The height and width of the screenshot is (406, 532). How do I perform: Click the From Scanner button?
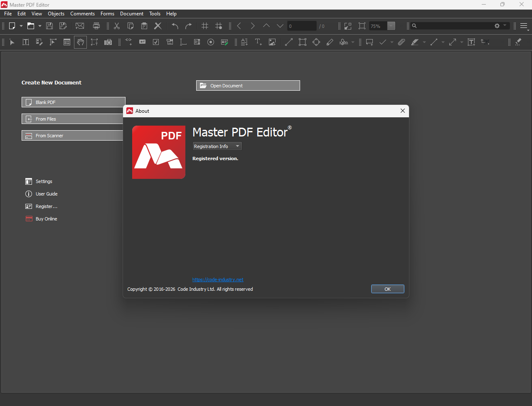click(72, 136)
